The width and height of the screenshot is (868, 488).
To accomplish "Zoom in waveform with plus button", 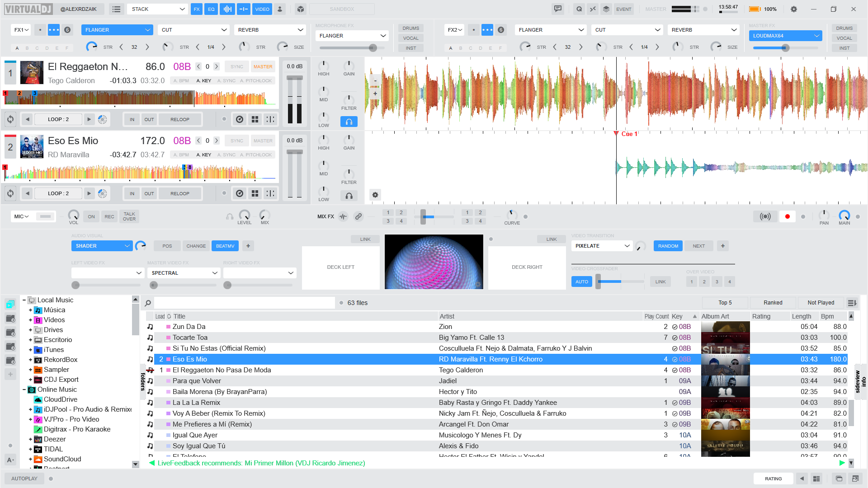I will pos(375,94).
